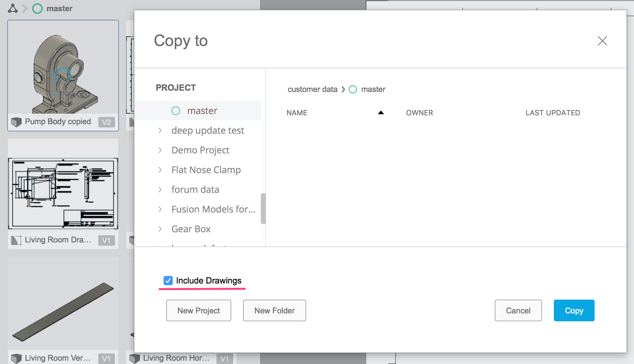Click the component icon beside Living Room Ver...

click(x=16, y=358)
